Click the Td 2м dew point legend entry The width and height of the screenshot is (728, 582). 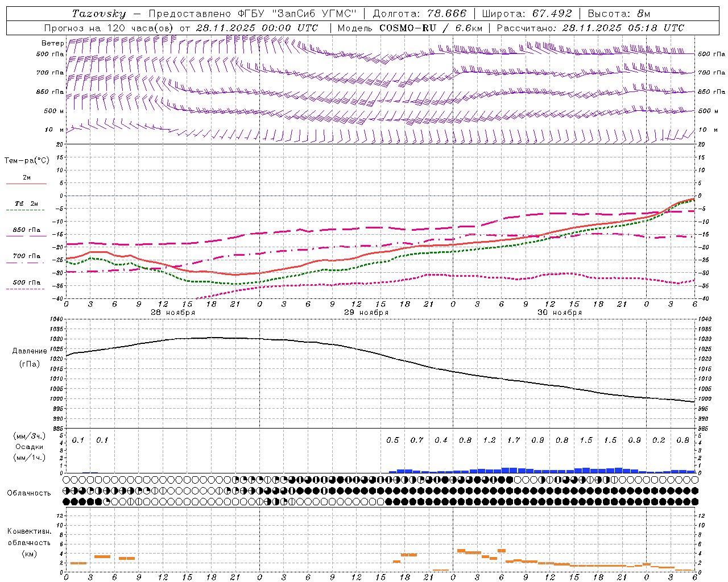pos(26,203)
